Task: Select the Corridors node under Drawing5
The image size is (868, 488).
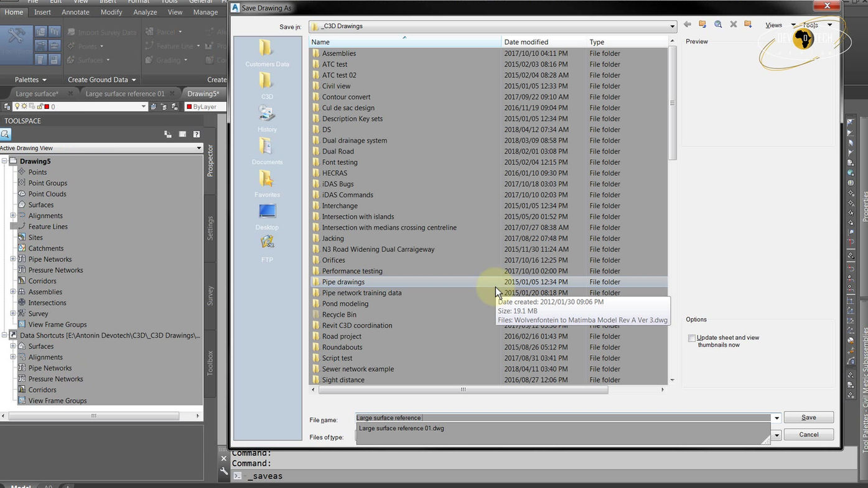Action: click(x=42, y=281)
